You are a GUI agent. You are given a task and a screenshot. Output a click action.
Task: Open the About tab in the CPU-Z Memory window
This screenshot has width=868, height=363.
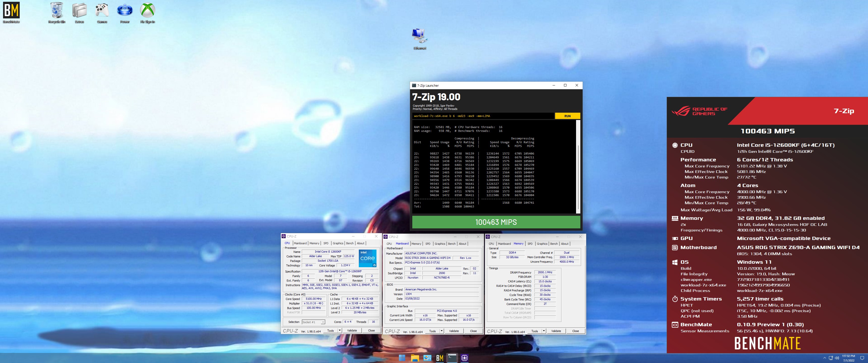565,244
